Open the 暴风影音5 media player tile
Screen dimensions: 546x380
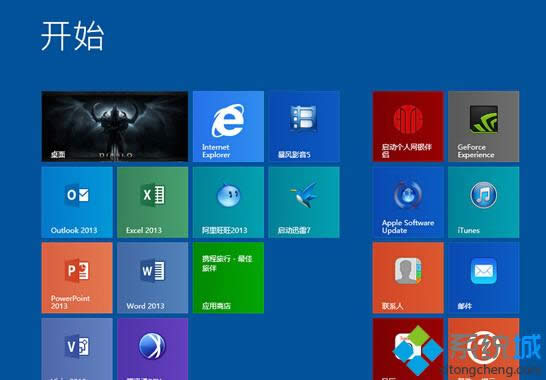tap(304, 126)
